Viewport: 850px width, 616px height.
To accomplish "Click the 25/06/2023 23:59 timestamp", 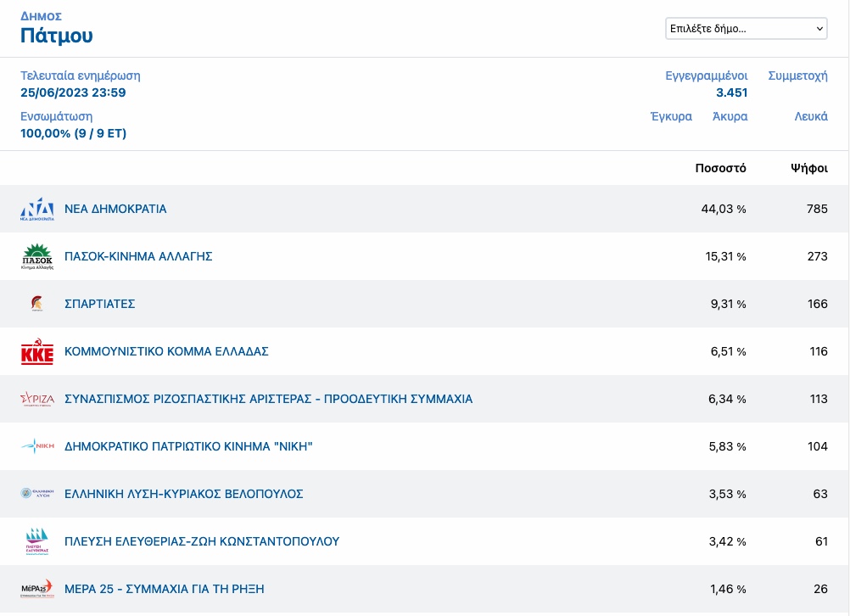I will tap(73, 92).
